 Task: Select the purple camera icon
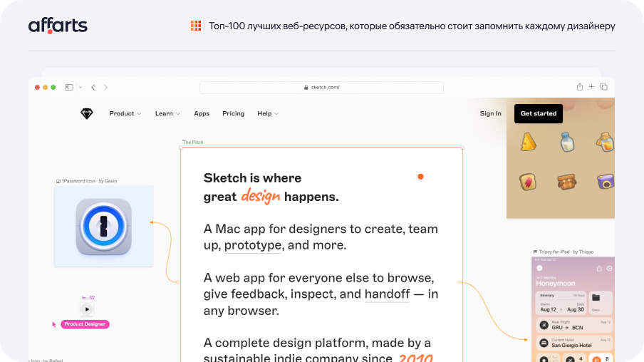click(606, 181)
